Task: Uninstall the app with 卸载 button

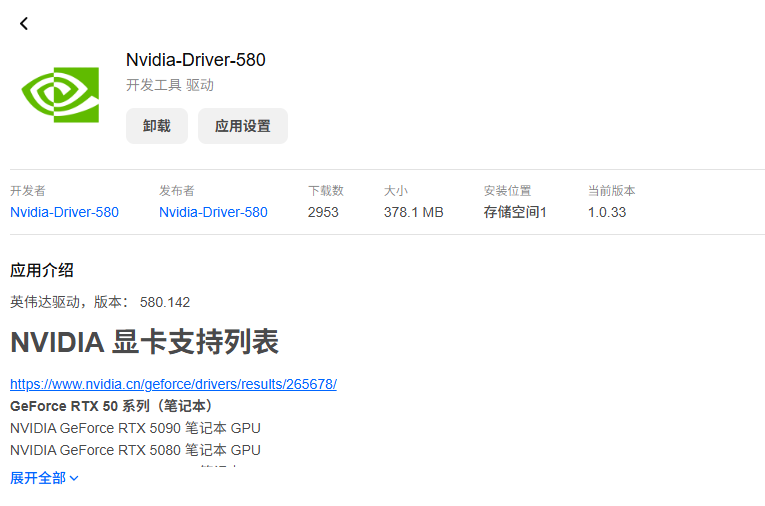Action: click(x=157, y=126)
